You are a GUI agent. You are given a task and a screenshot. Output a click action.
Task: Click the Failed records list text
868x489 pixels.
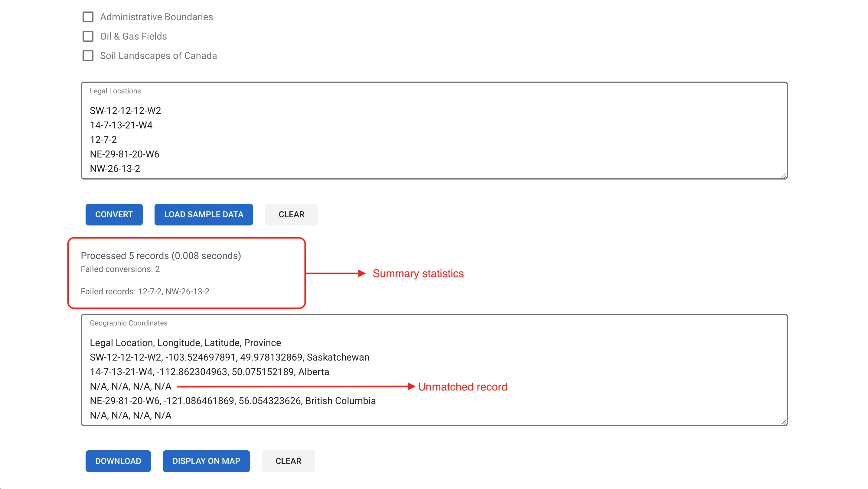click(145, 291)
